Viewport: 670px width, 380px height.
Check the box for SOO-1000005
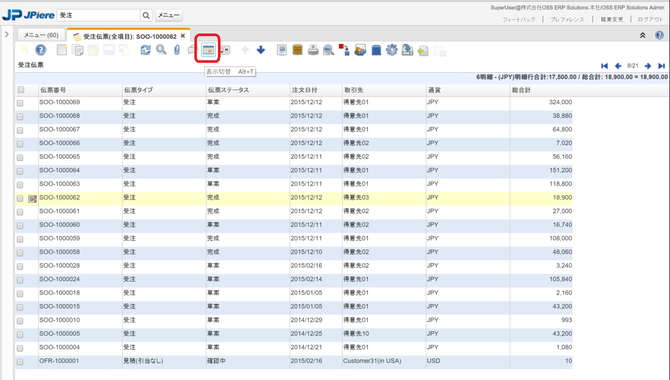[x=20, y=335]
